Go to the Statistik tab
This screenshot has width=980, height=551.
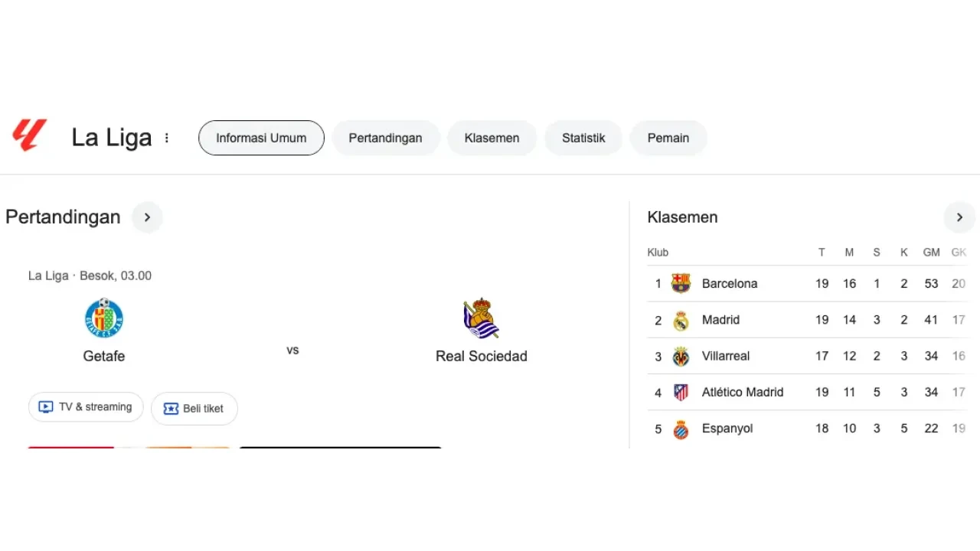[x=583, y=139]
